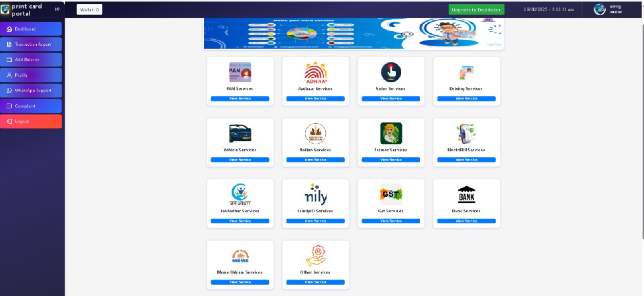Open Transaction Report from sidebar
The height and width of the screenshot is (296, 644).
(x=31, y=44)
